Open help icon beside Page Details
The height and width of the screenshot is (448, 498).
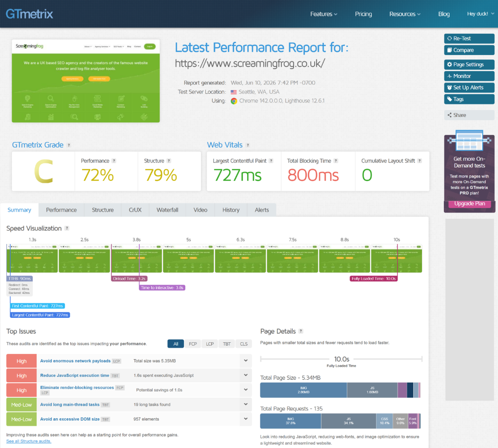[x=301, y=331]
